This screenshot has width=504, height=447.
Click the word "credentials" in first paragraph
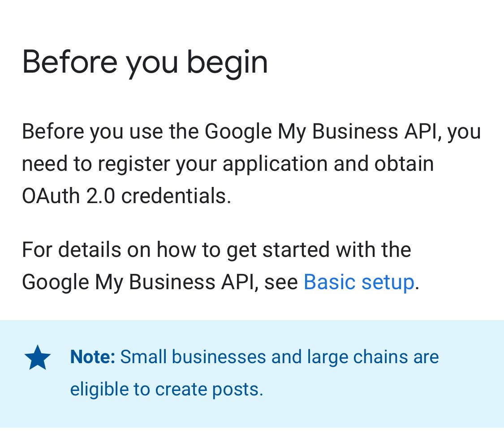pyautogui.click(x=173, y=196)
